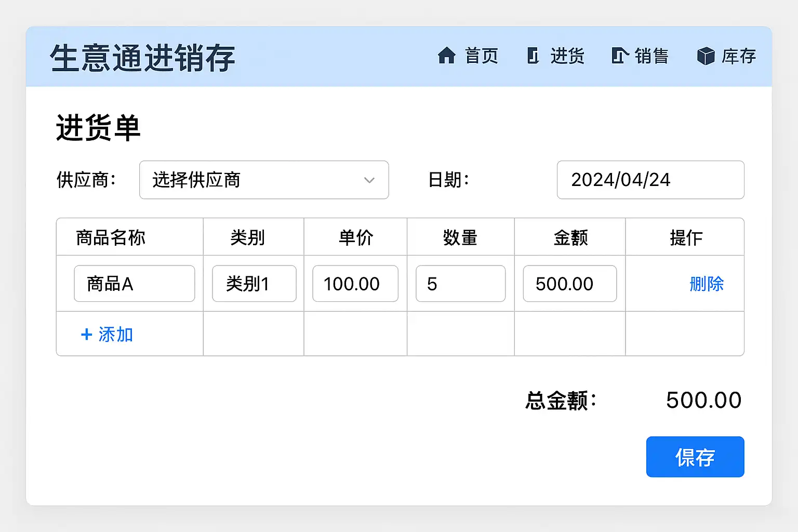
Task: Select the 类别1 category field
Action: 254,284
